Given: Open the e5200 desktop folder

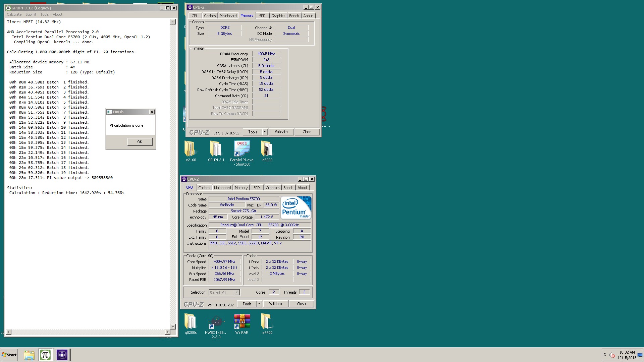Looking at the screenshot, I should [x=267, y=151].
